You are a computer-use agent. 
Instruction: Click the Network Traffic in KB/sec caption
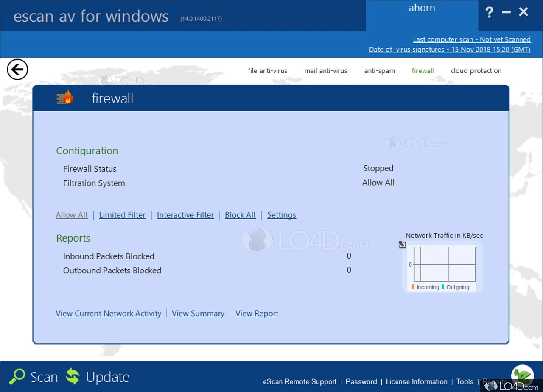click(x=444, y=236)
